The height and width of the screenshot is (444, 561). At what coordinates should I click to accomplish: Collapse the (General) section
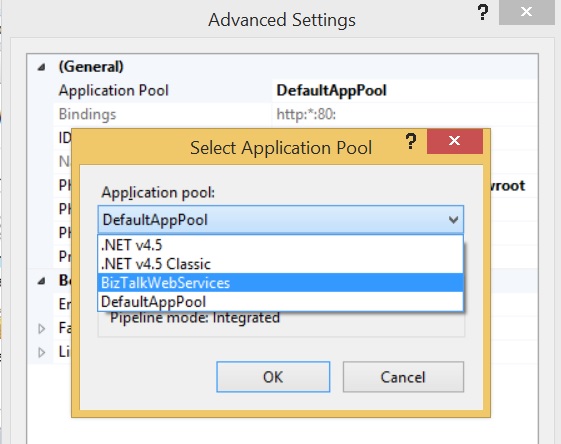point(42,67)
